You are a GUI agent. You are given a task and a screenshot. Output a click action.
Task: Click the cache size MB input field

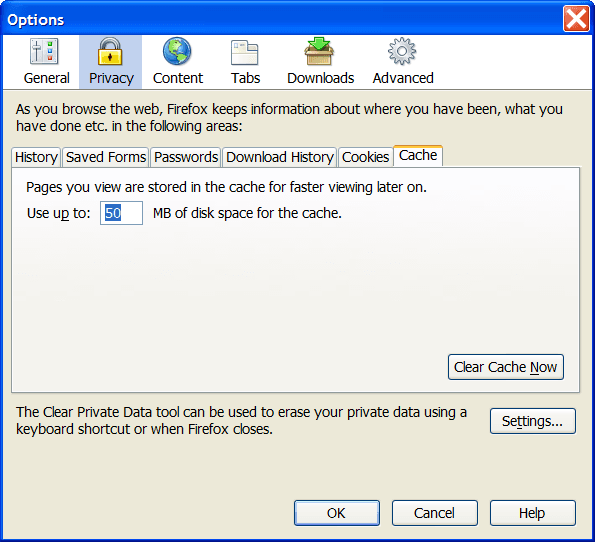tap(121, 213)
